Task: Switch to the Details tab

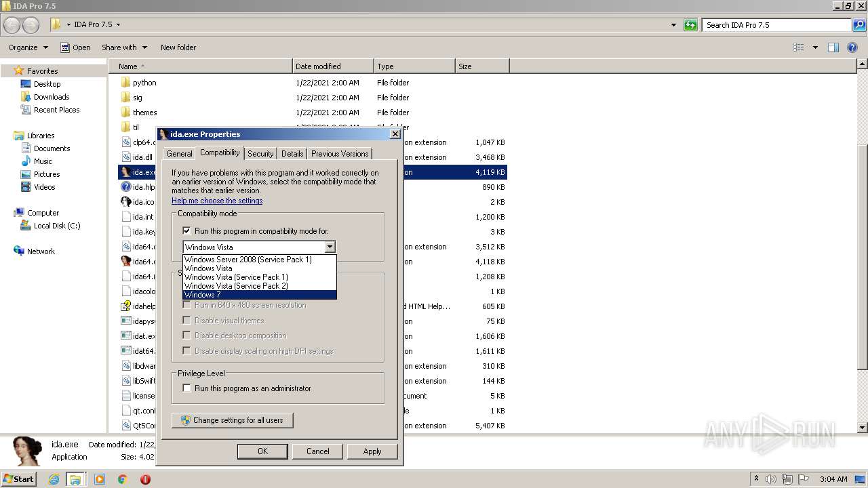Action: pyautogui.click(x=292, y=154)
